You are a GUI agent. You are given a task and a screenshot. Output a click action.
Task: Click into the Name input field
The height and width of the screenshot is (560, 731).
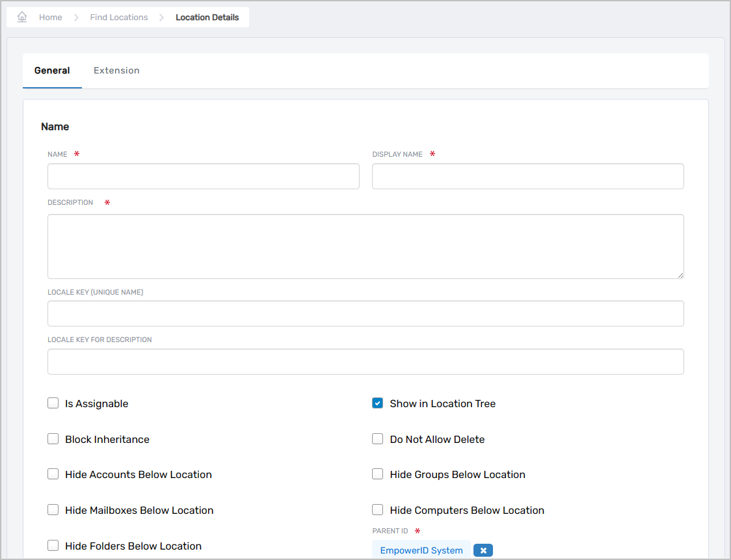[203, 176]
